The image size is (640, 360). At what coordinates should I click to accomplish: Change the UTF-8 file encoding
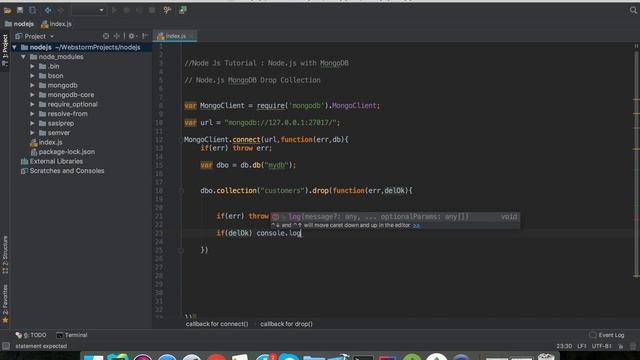pos(602,346)
